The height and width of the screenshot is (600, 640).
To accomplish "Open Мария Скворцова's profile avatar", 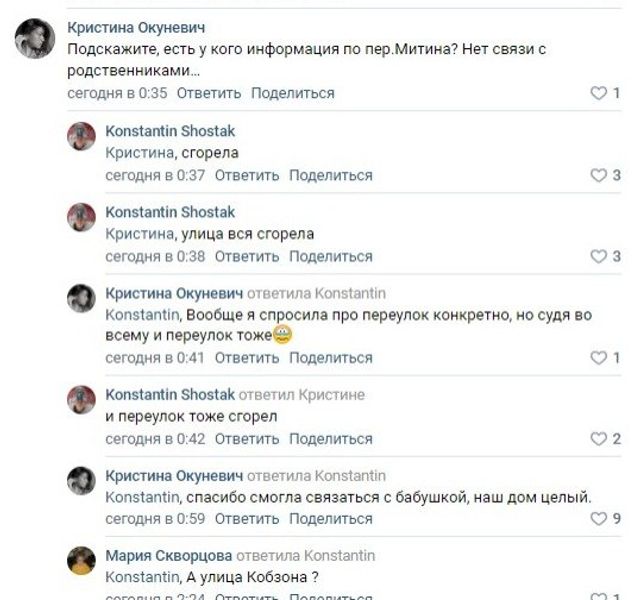I will 81,560.
